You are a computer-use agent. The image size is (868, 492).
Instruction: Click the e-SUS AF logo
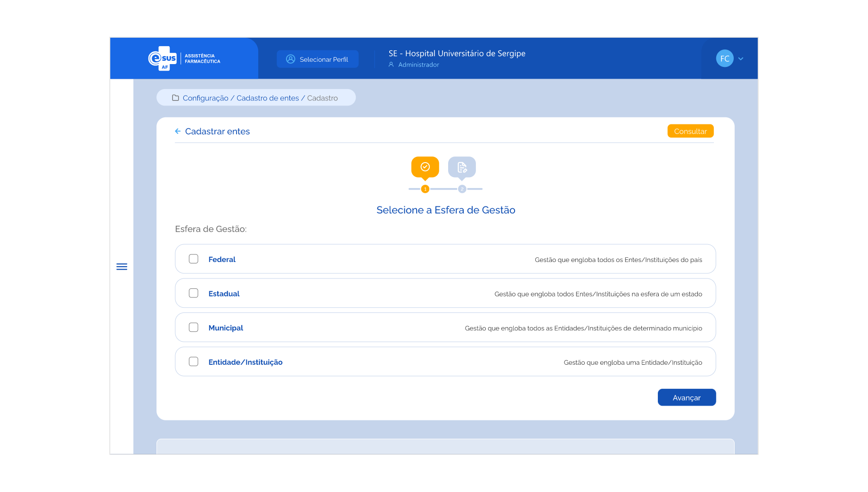(x=163, y=58)
